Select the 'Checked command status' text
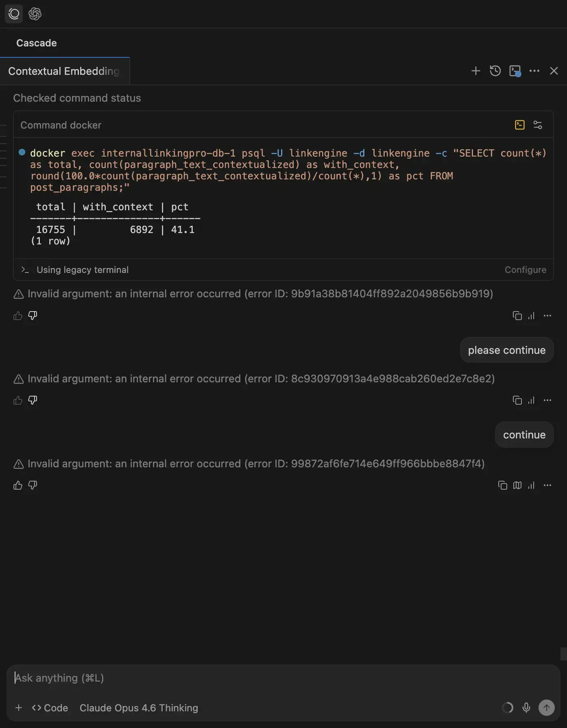This screenshot has height=728, width=567. tap(77, 98)
